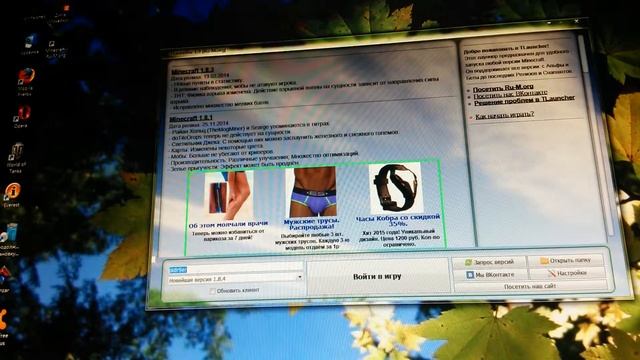Image resolution: width=640 pixels, height=360 pixels.
Task: Open the Решение проблем в TLauncher link
Action: [x=524, y=101]
